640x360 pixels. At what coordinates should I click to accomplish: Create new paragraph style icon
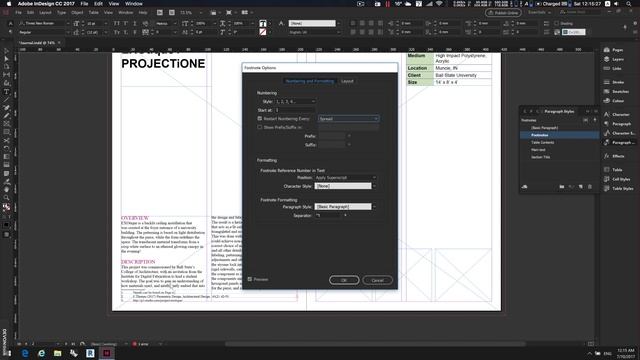[x=581, y=187]
